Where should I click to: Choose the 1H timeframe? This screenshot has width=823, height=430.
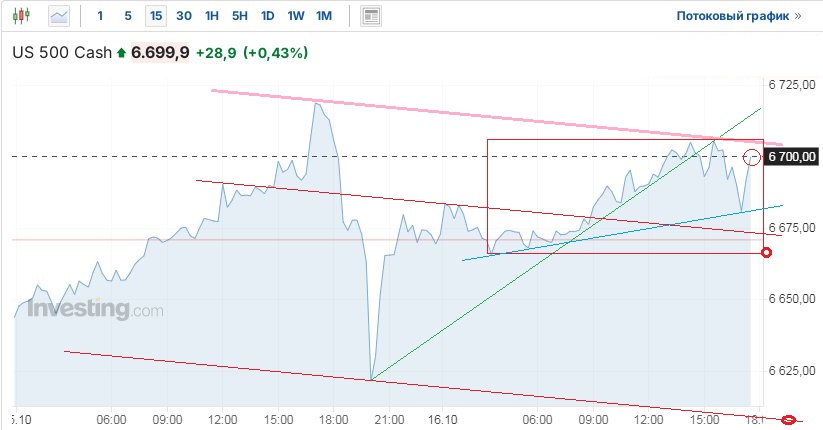coord(212,16)
